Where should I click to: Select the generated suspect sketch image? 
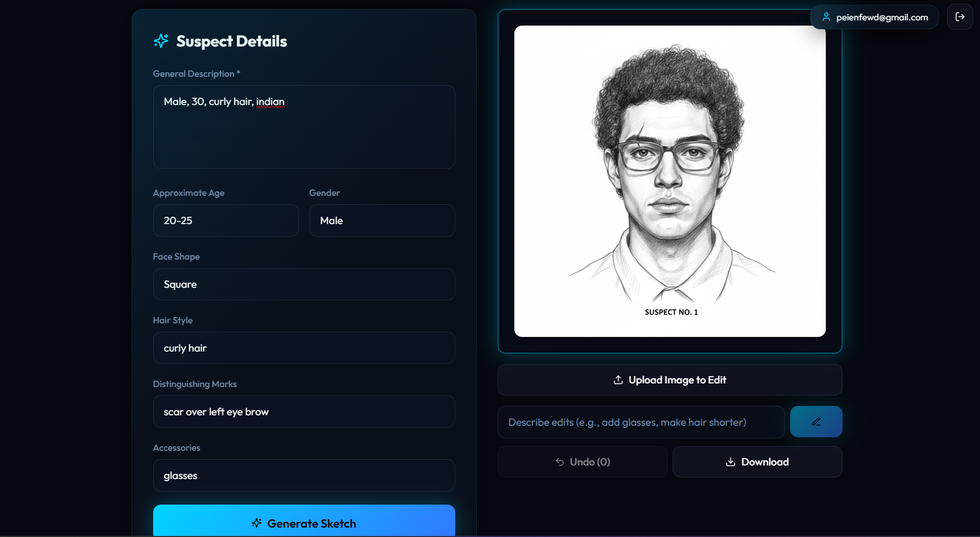coord(670,181)
